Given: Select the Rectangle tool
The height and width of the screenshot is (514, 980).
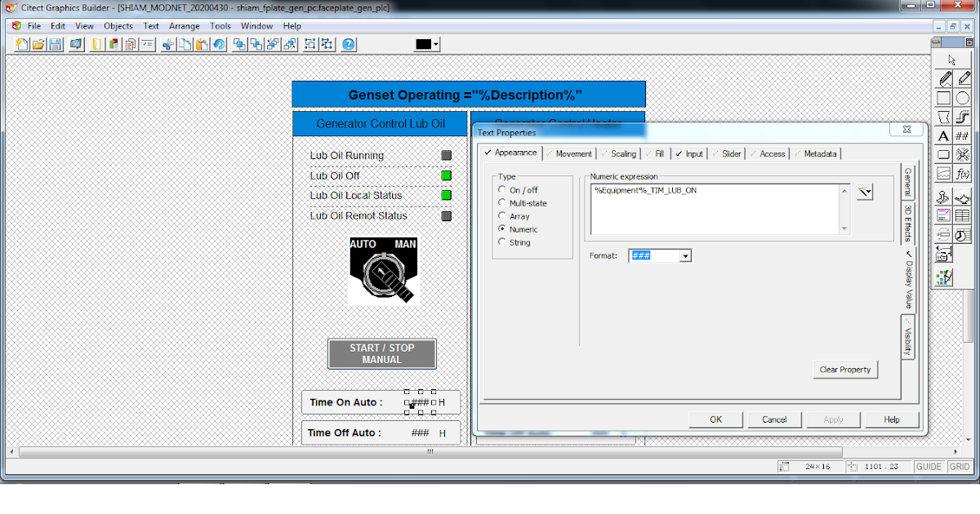Looking at the screenshot, I should tap(945, 97).
